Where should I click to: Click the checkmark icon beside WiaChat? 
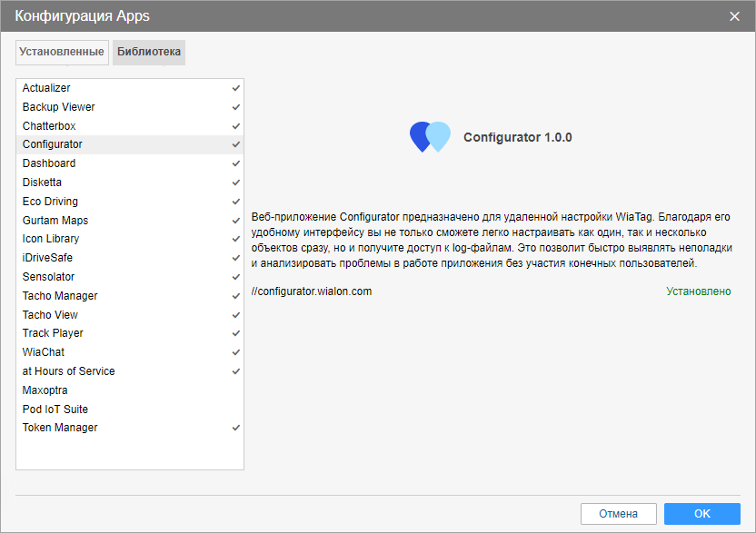235,352
